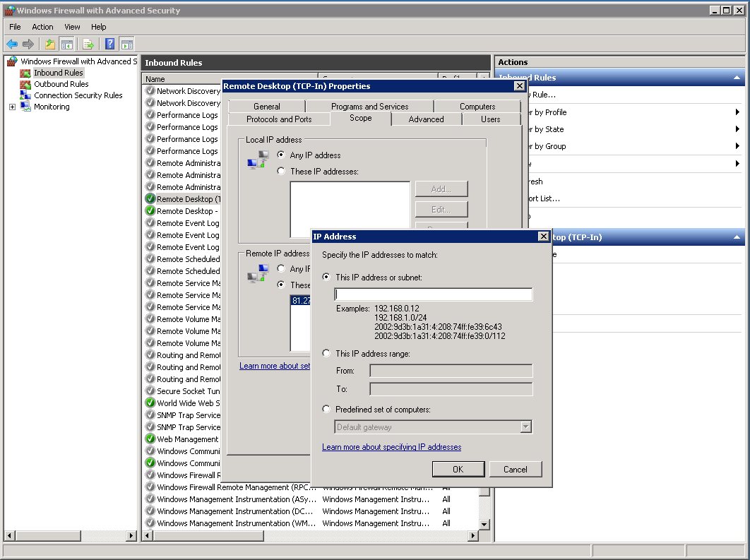Switch to the Advanced tab
The width and height of the screenshot is (750, 560).
tap(426, 119)
